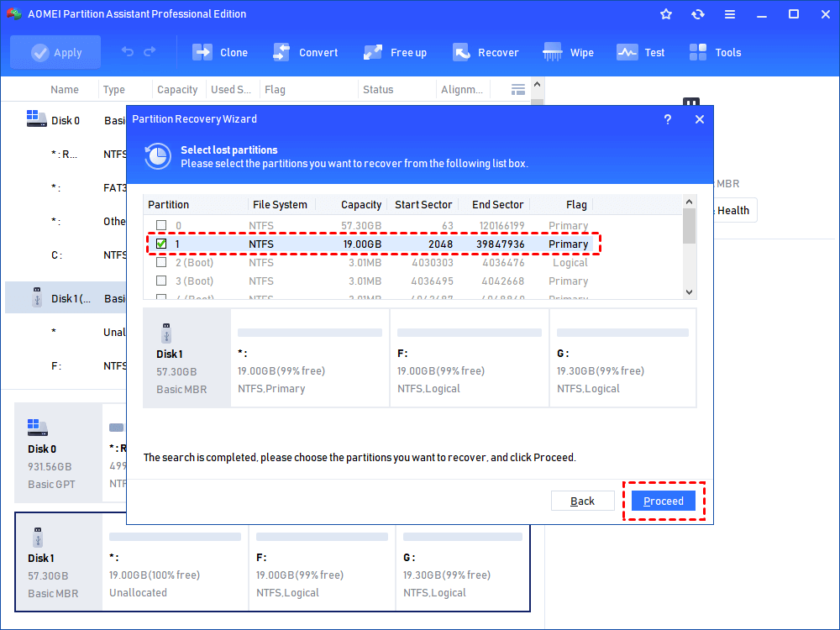Select the G: partition block in wizard
The height and width of the screenshot is (630, 840).
click(x=622, y=358)
